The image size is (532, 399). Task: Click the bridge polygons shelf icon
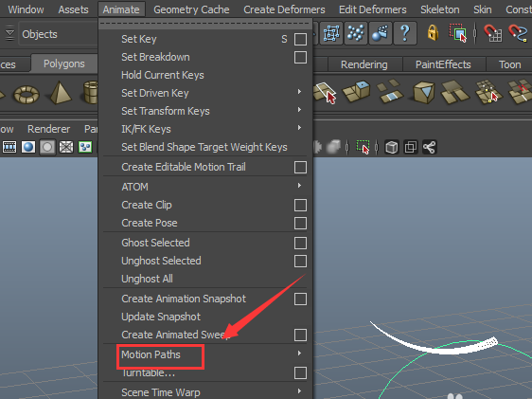[x=390, y=91]
